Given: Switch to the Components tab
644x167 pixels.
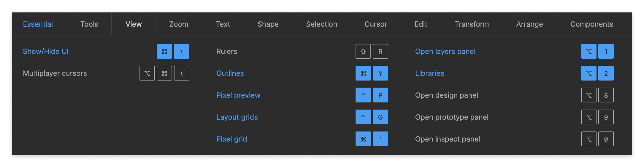Looking at the screenshot, I should (592, 24).
